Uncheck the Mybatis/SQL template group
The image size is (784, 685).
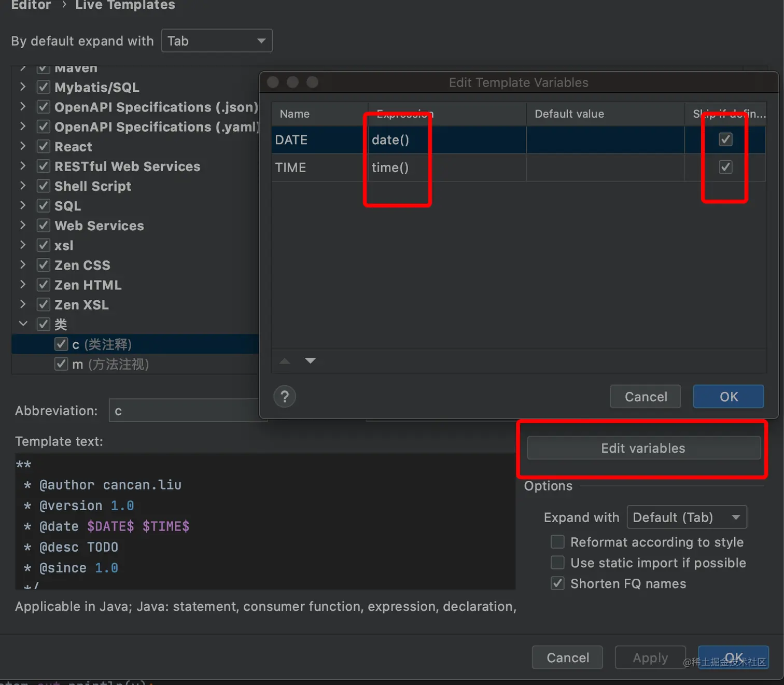(x=44, y=87)
